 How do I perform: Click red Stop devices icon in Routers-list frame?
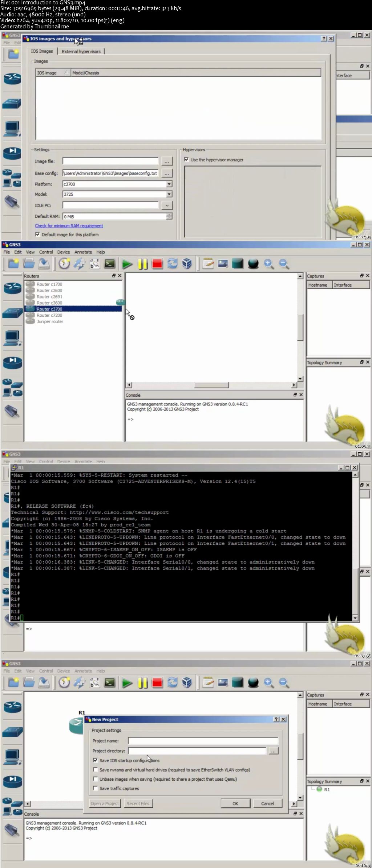click(157, 264)
